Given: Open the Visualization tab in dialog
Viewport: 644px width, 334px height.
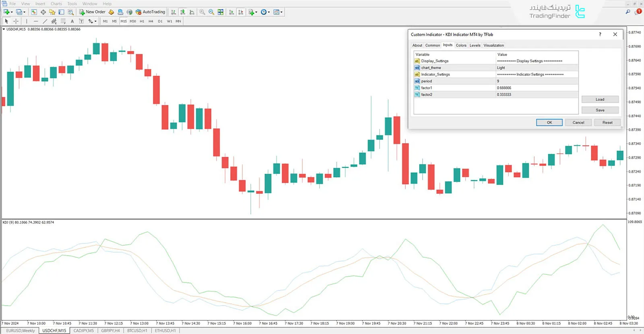Looking at the screenshot, I should point(493,46).
